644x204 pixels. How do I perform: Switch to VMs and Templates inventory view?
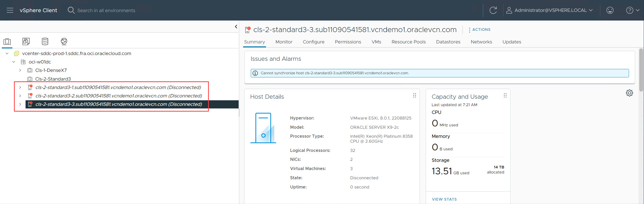pyautogui.click(x=26, y=41)
